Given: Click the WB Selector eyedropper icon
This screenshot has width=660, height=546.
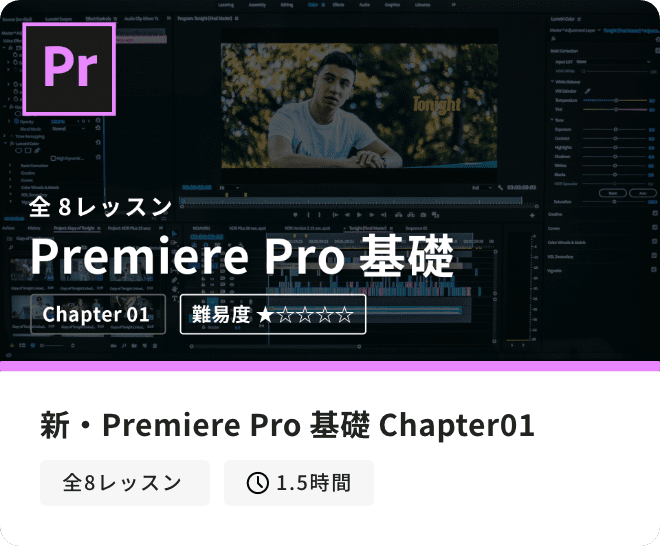Looking at the screenshot, I should point(588,91).
